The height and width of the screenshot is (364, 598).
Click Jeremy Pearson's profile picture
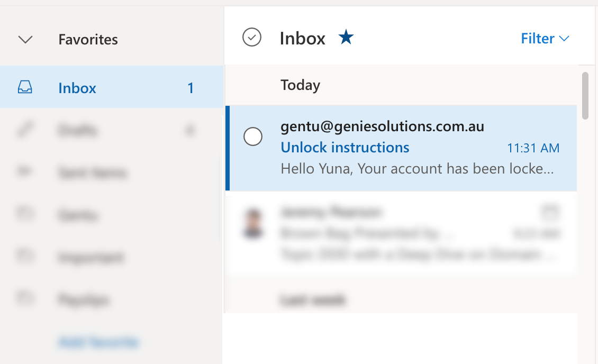pos(253,222)
